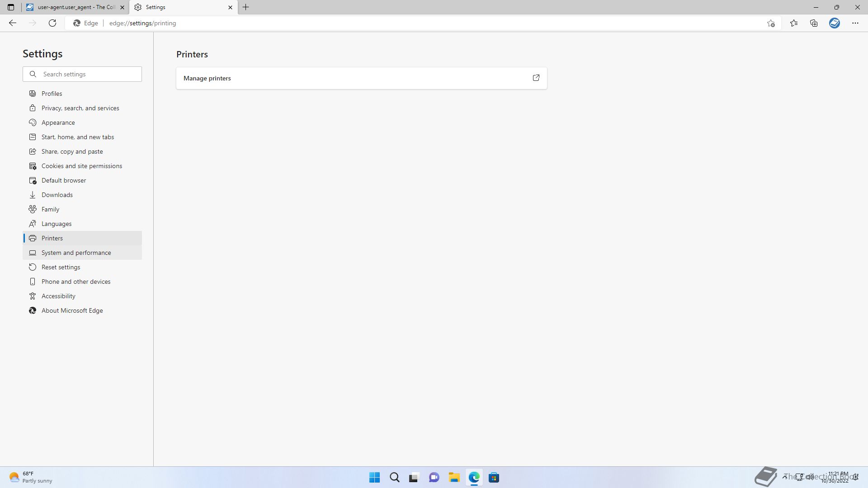This screenshot has width=868, height=488.
Task: Add this page to favorites
Action: coord(771,23)
